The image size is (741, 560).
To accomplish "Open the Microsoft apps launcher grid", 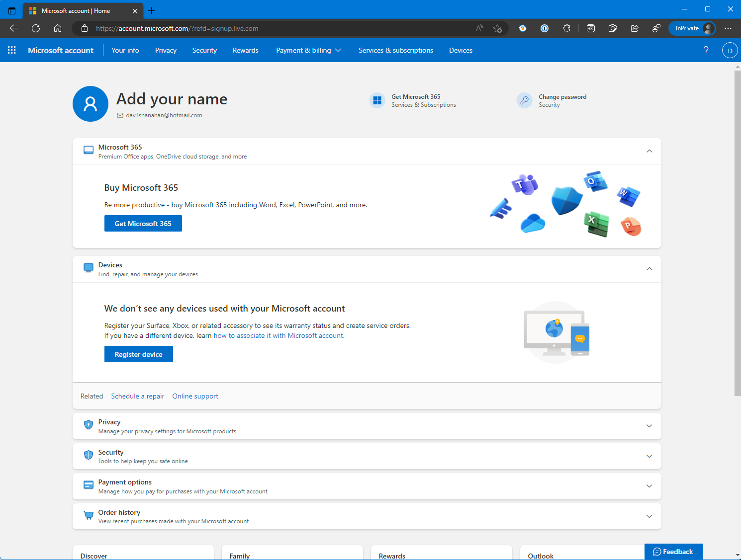I will (x=12, y=50).
